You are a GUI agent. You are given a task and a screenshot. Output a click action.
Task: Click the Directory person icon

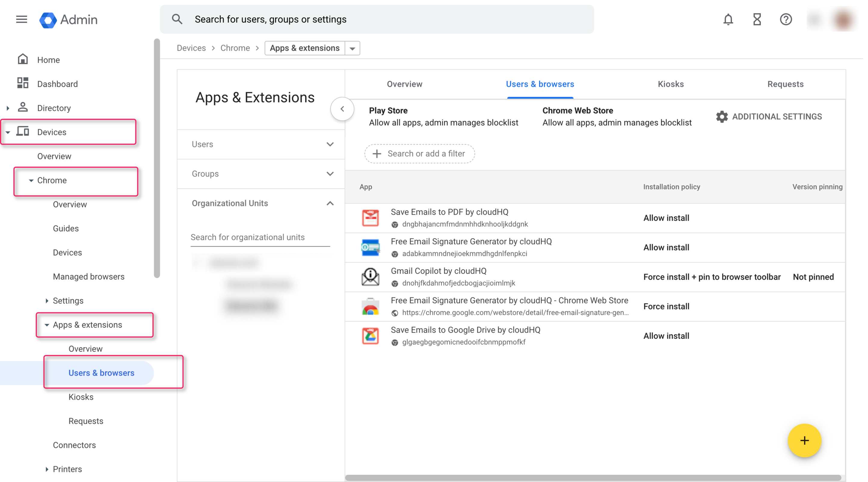click(x=23, y=107)
